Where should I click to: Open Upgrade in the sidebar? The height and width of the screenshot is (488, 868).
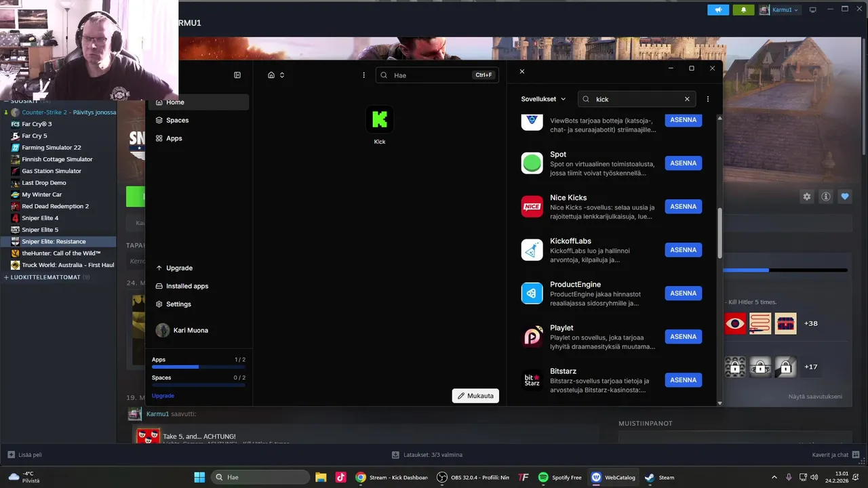[199, 268]
